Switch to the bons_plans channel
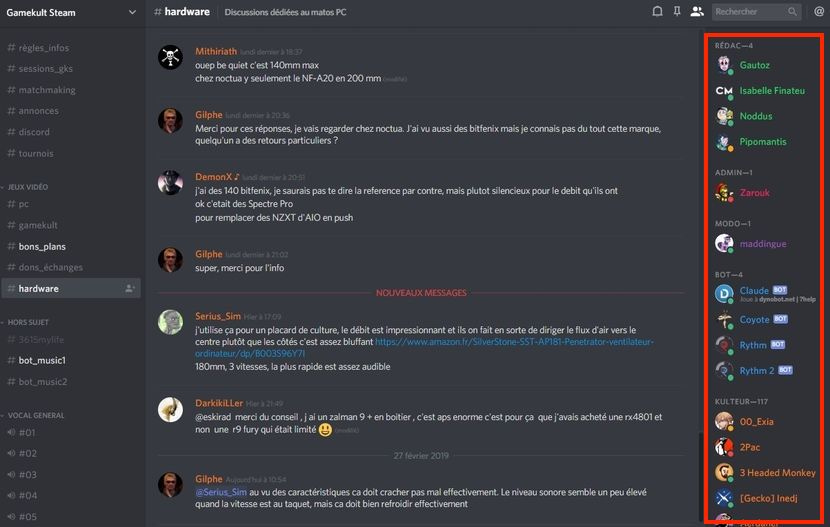The image size is (830, 527). coord(71,247)
